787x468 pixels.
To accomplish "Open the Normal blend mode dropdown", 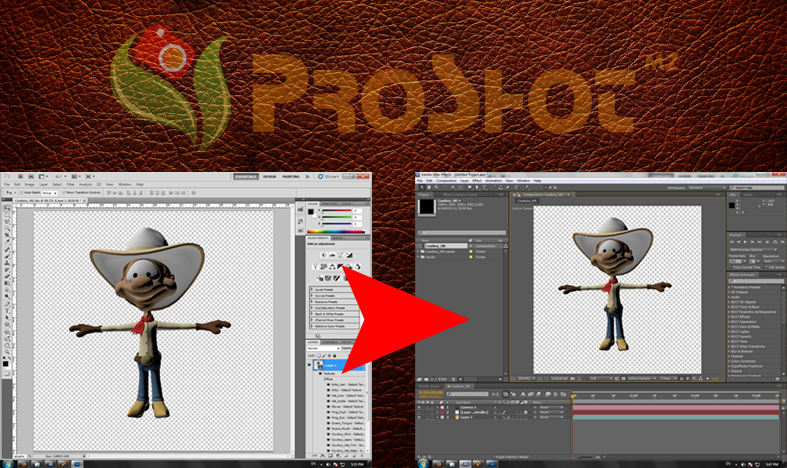I will tap(324, 348).
